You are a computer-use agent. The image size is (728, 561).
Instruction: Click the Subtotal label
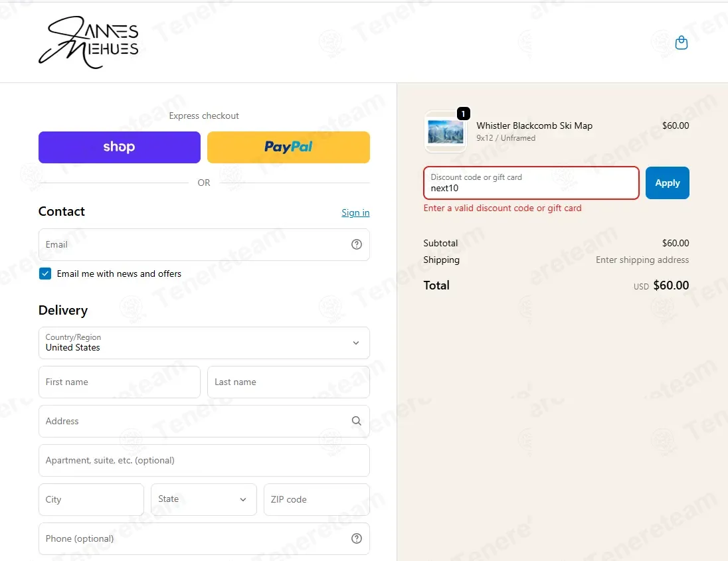[440, 243]
